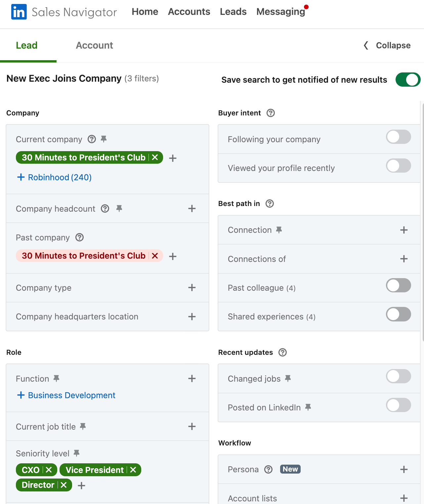
Task: Click pin icon beside Current job title
Action: pos(83,426)
